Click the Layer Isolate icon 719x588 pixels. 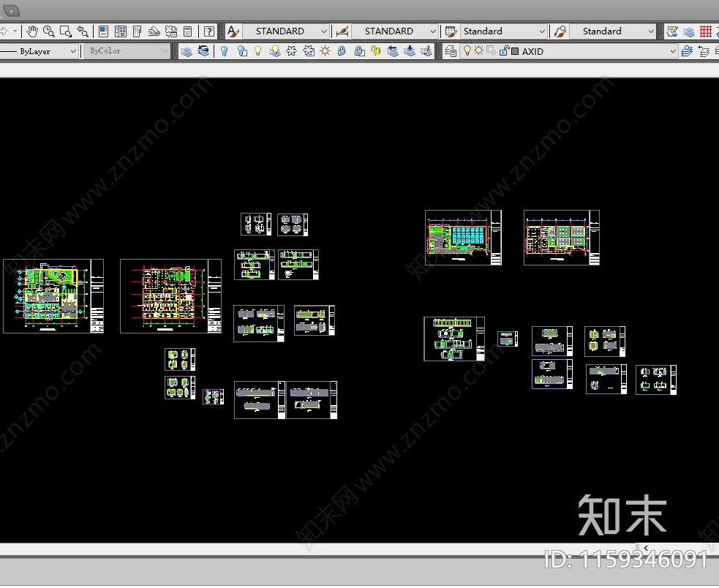click(241, 51)
